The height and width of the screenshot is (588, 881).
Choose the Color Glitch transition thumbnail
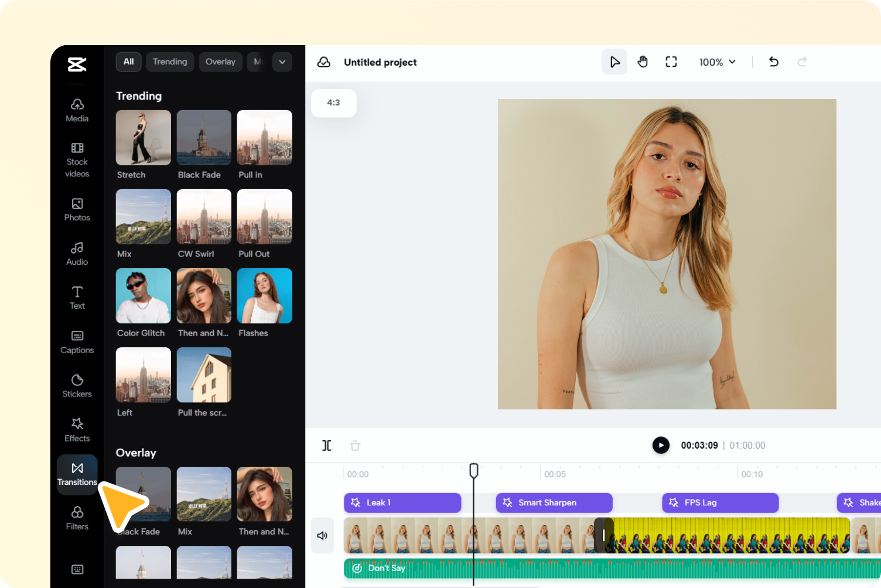(143, 296)
